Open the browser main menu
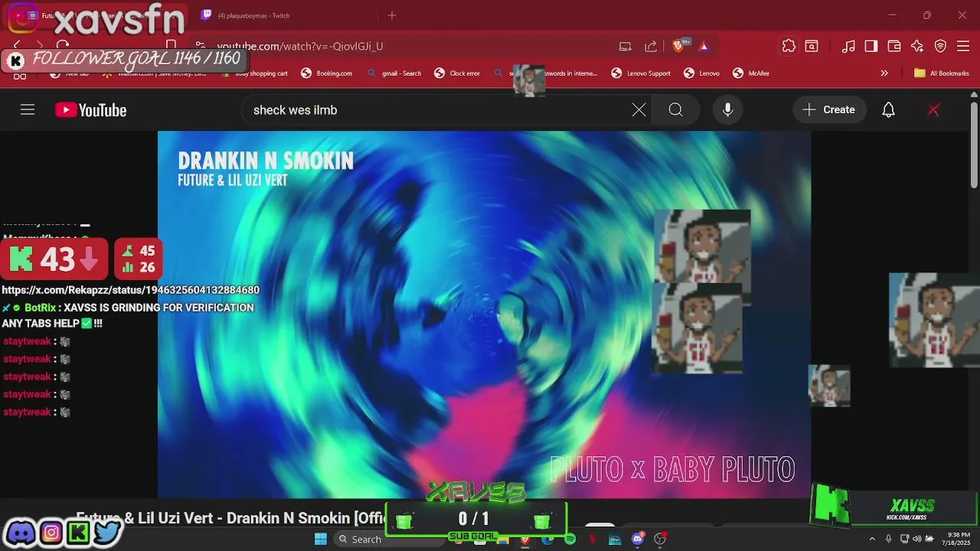The height and width of the screenshot is (551, 980). (x=963, y=46)
